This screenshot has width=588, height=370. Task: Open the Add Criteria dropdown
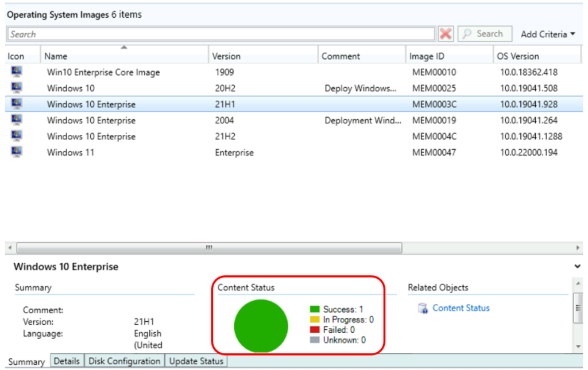pyautogui.click(x=547, y=34)
